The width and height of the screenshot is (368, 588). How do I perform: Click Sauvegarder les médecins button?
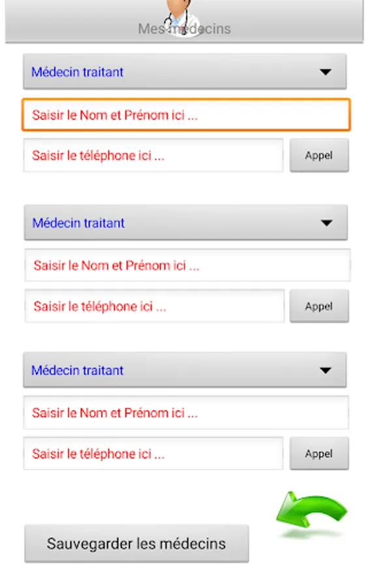136,544
